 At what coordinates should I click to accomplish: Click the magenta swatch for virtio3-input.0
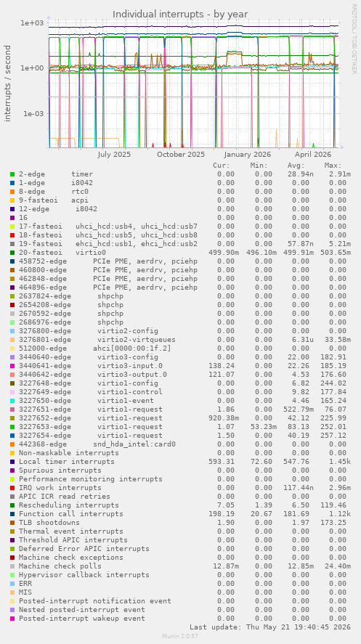point(12,365)
